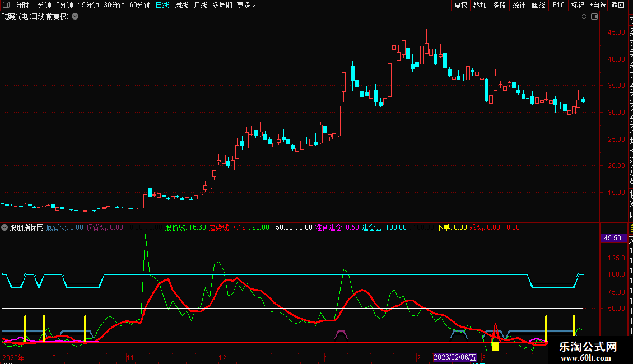Viewport: 633px width, 364px height.
Task: Open the 画线 drawing tools
Action: (538, 5)
